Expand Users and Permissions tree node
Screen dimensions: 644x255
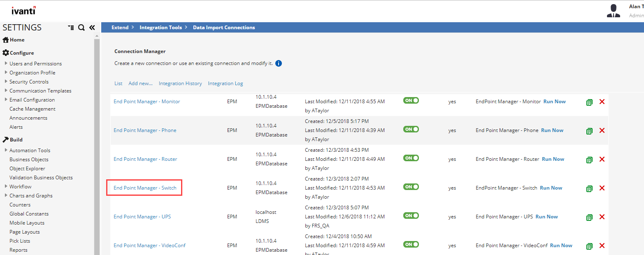coord(6,63)
